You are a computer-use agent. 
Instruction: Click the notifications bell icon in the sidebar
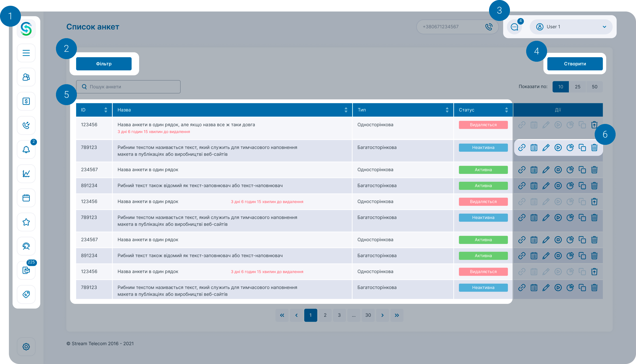click(26, 150)
